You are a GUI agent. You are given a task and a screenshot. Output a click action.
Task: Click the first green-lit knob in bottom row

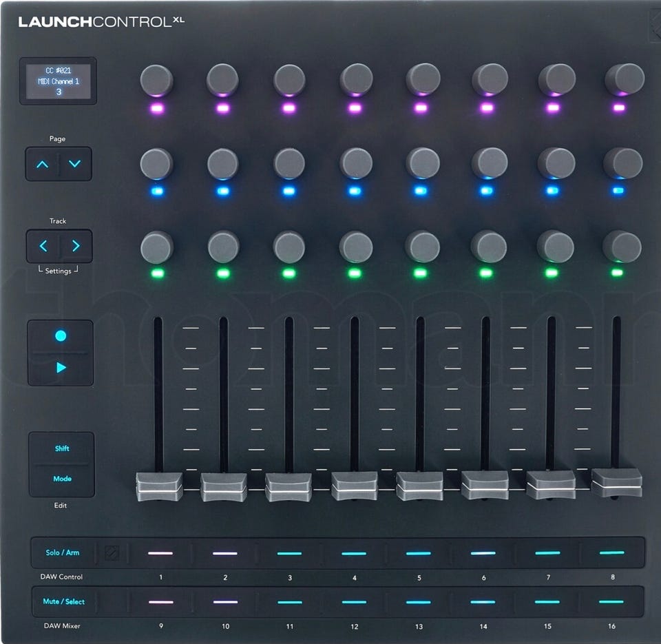157,247
